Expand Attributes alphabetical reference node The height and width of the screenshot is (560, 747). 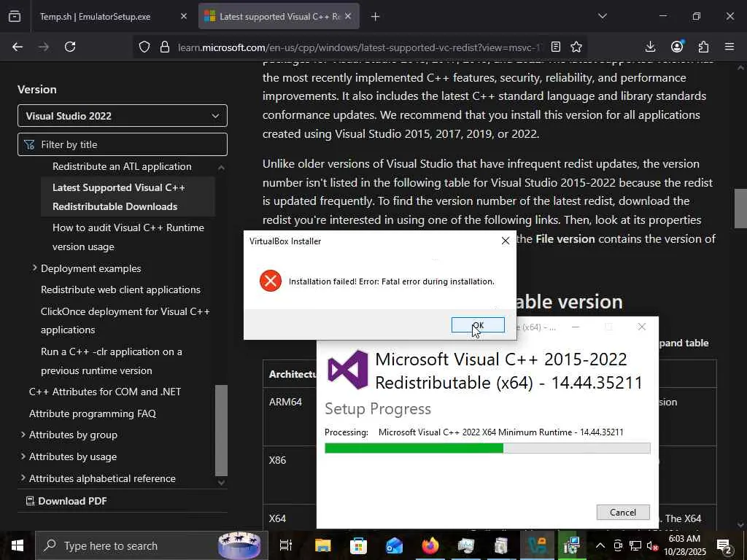tap(23, 478)
